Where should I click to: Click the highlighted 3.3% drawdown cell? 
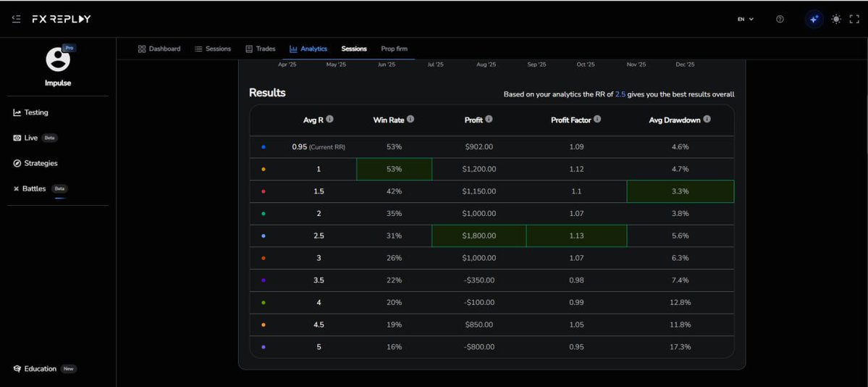681,191
